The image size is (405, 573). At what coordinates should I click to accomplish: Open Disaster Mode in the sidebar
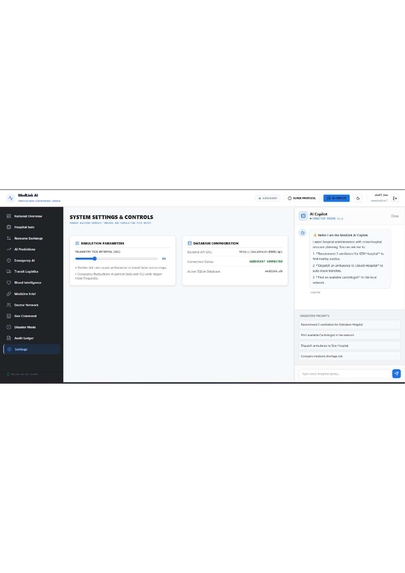pyautogui.click(x=31, y=327)
